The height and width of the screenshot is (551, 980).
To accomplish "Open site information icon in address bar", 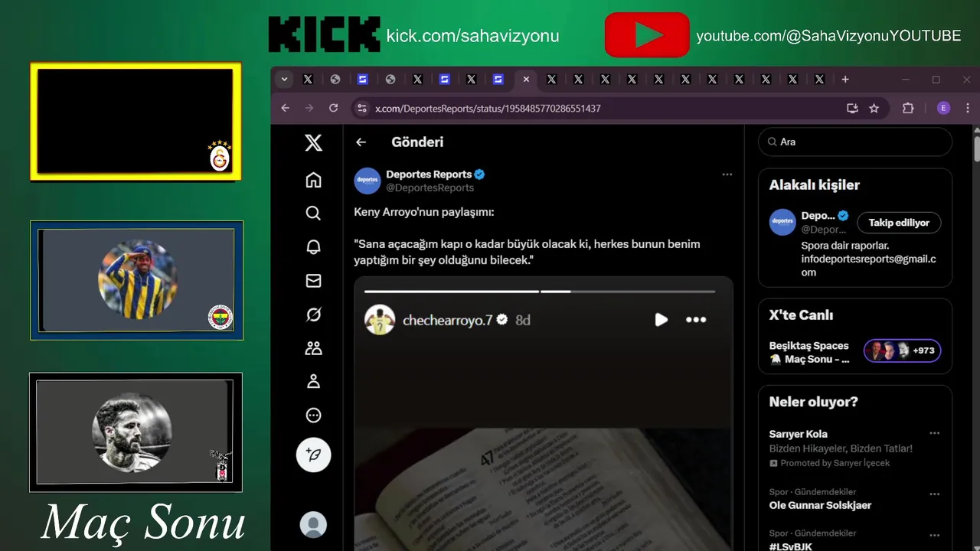I will pos(361,109).
